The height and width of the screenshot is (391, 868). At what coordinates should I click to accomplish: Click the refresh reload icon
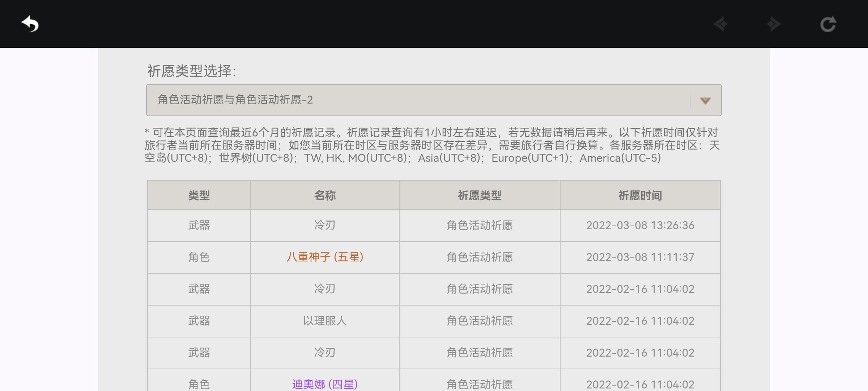pyautogui.click(x=828, y=24)
